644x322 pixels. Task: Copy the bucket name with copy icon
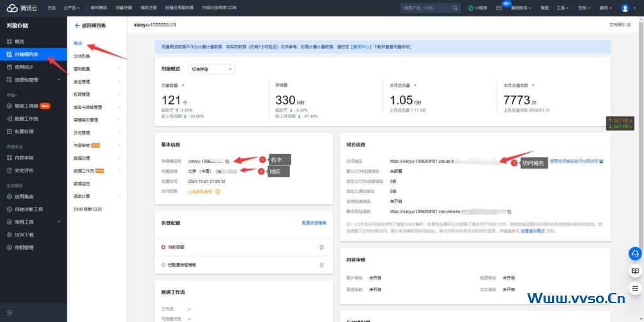pos(228,162)
